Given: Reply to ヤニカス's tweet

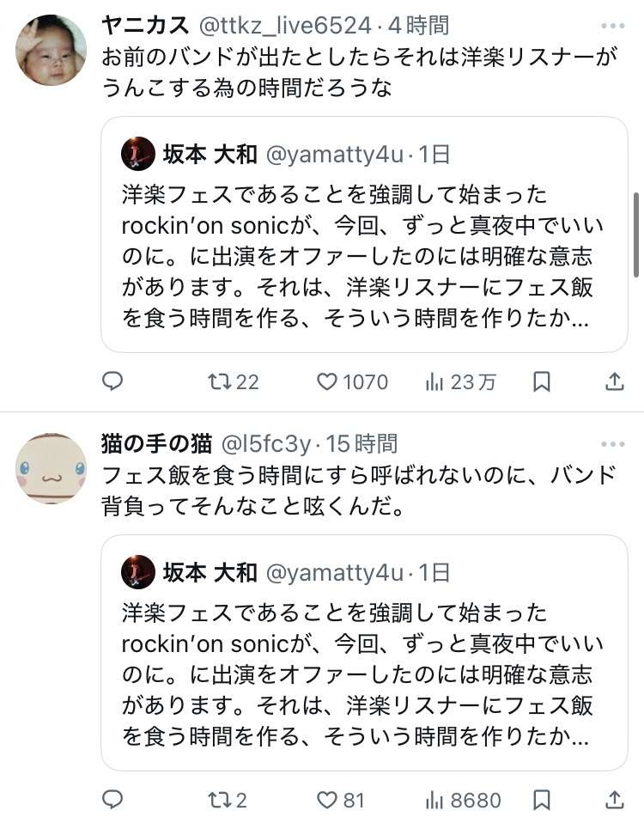Looking at the screenshot, I should [112, 381].
